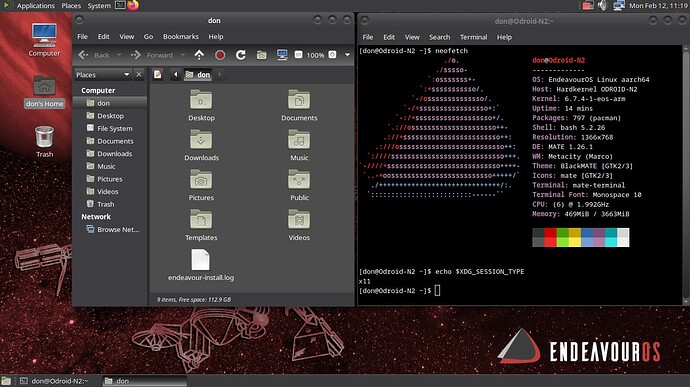Select don in the Places sidebar
This screenshot has height=387, width=690.
pos(110,103)
